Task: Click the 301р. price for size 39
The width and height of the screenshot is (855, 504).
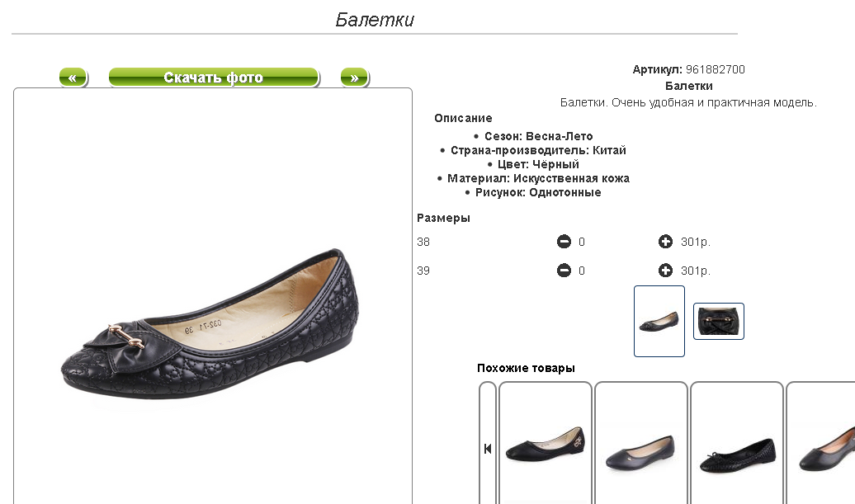Action: pos(696,271)
